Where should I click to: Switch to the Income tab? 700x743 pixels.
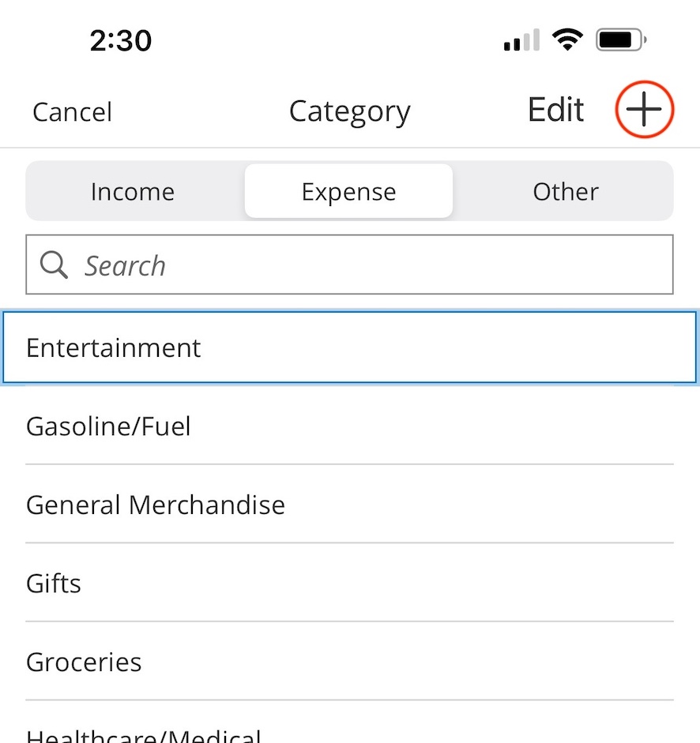pos(133,191)
